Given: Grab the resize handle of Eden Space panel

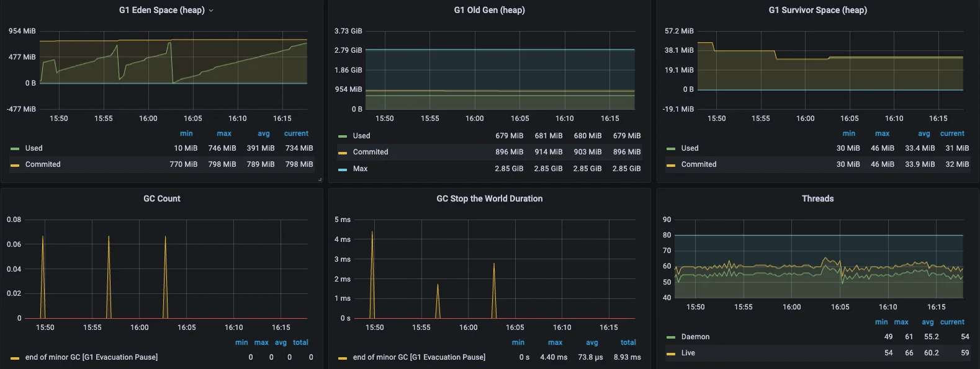Looking at the screenshot, I should point(320,180).
